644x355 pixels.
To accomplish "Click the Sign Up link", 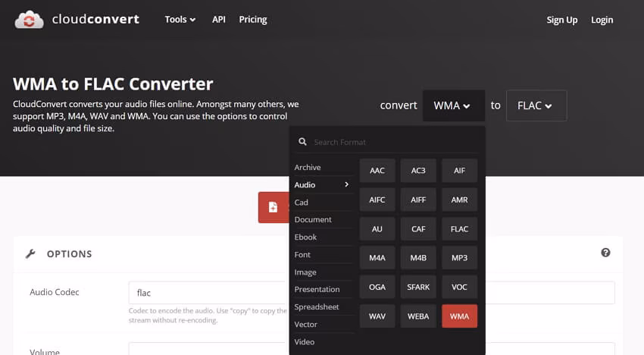I will [x=562, y=20].
